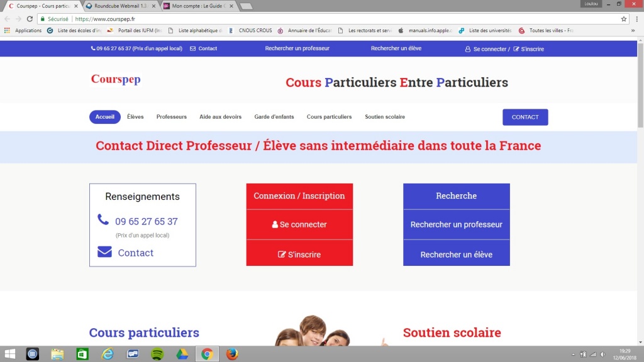Image resolution: width=644 pixels, height=362 pixels.
Task: Click the Firefox icon in the taskbar
Action: coord(231,354)
